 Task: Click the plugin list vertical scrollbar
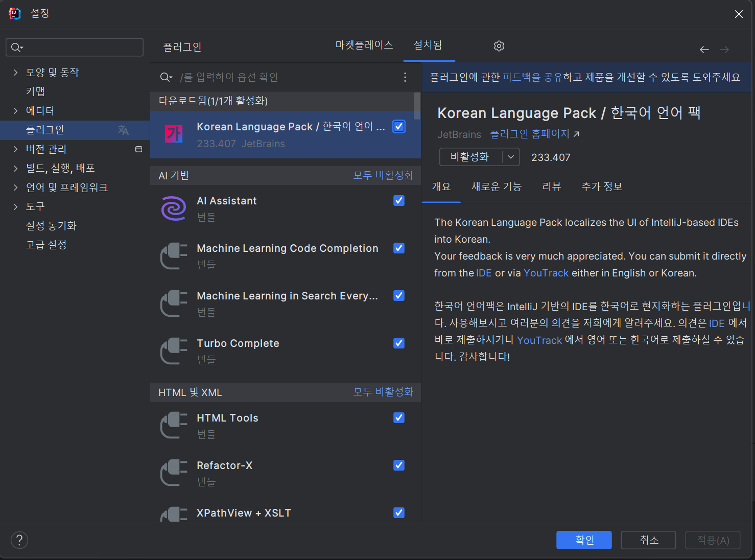[417, 105]
